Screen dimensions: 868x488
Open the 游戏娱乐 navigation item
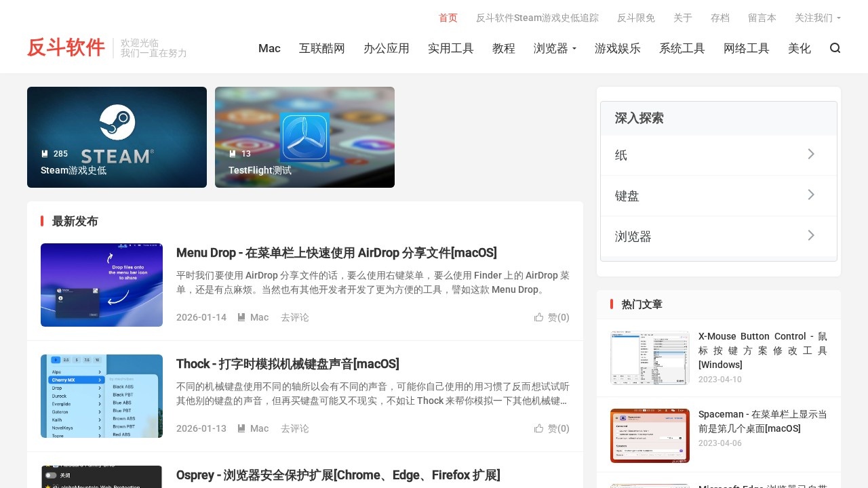click(618, 48)
